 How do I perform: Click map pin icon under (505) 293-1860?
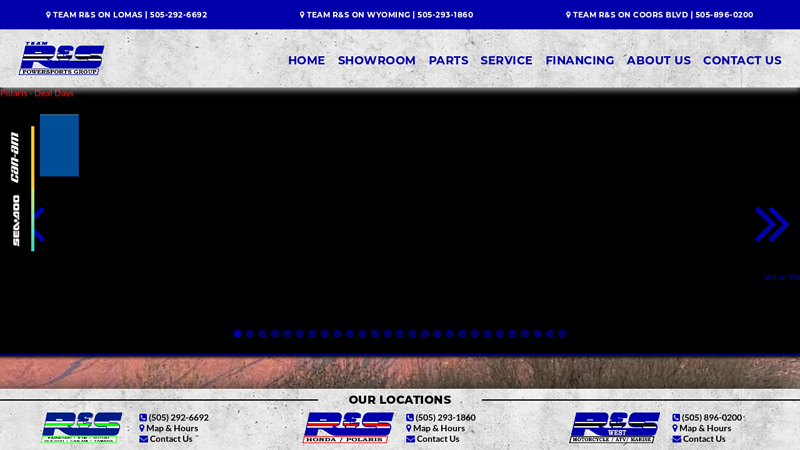[409, 428]
